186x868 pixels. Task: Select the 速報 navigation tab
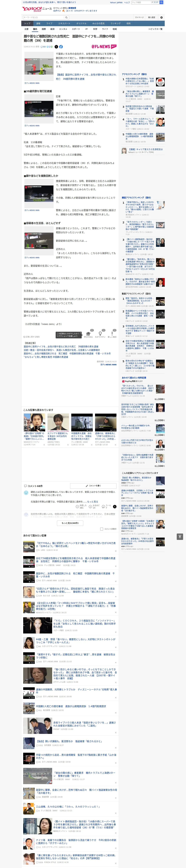click(38, 24)
